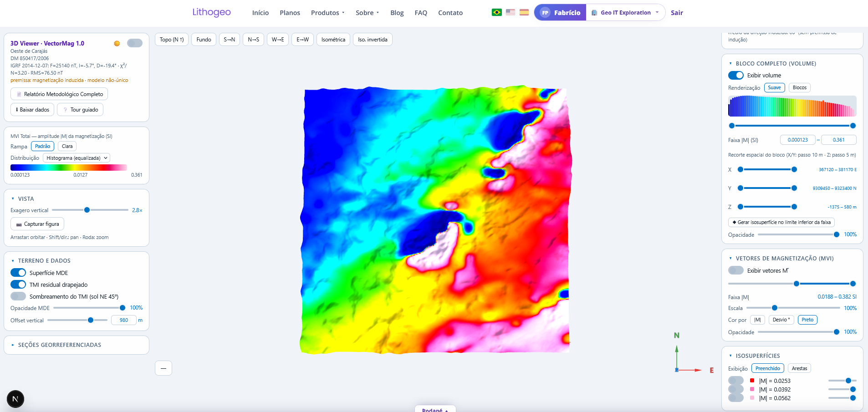Start the Tour guiado

[x=80, y=110]
